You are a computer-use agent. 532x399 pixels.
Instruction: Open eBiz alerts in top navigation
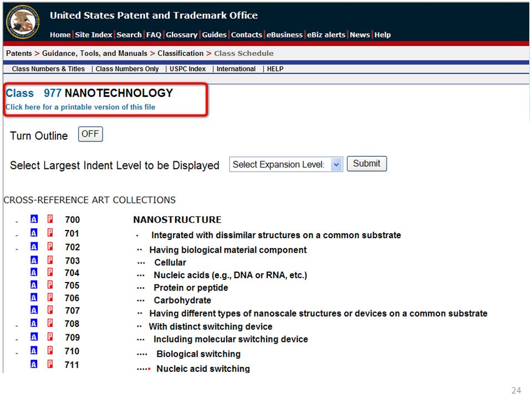pyautogui.click(x=326, y=34)
